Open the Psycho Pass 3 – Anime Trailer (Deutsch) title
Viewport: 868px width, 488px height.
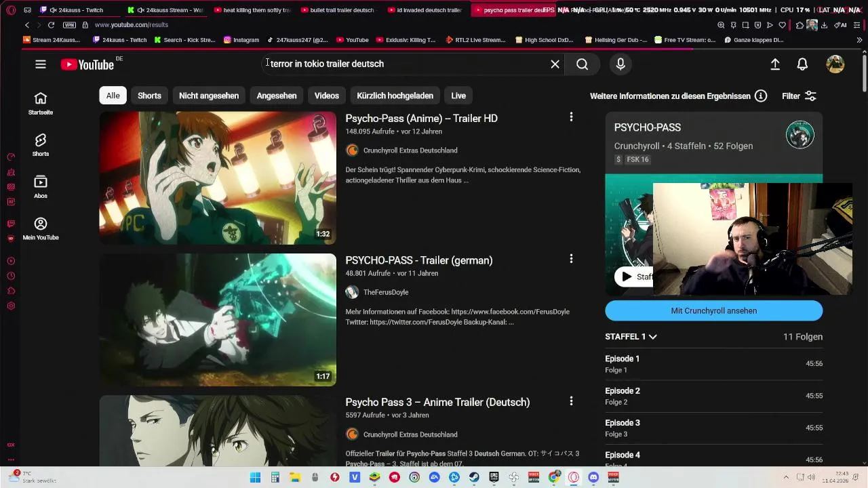[x=437, y=402]
